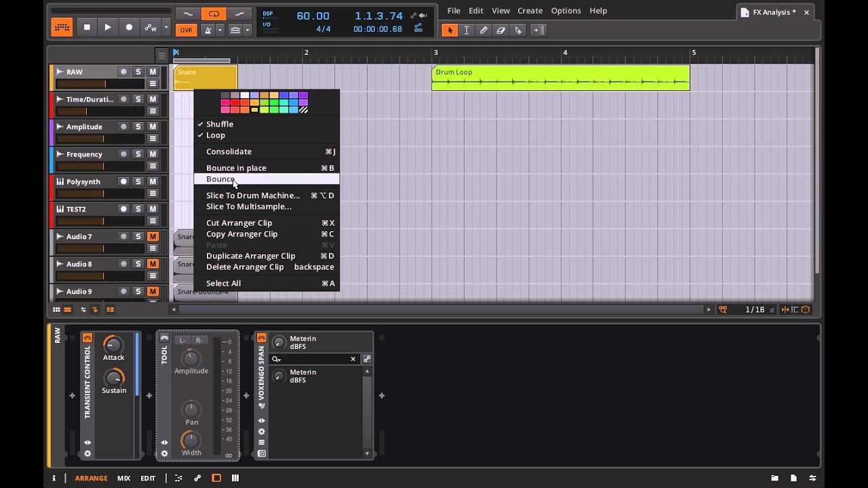Open RAW track automation lane menu icon
Viewport: 868px width, 488px height.
tap(153, 84)
